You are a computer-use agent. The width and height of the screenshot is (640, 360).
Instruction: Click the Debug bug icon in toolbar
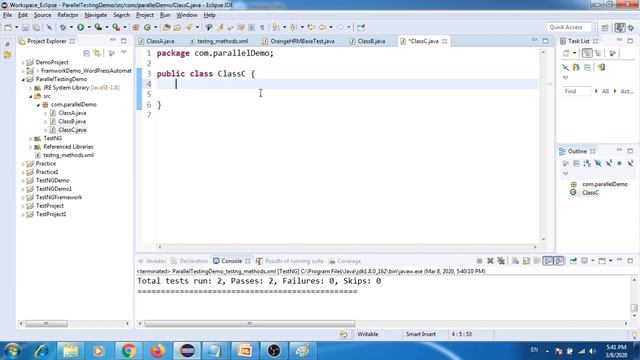point(63,27)
